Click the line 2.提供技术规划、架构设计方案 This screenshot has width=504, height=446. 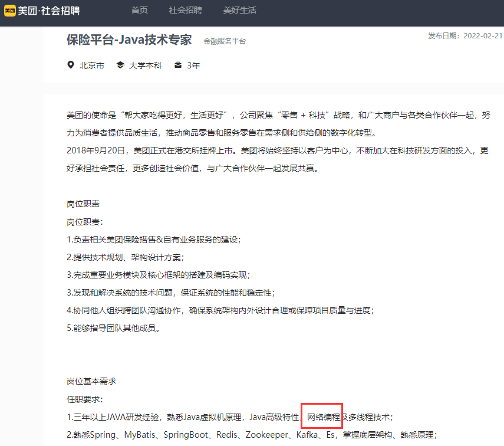pyautogui.click(x=126, y=257)
